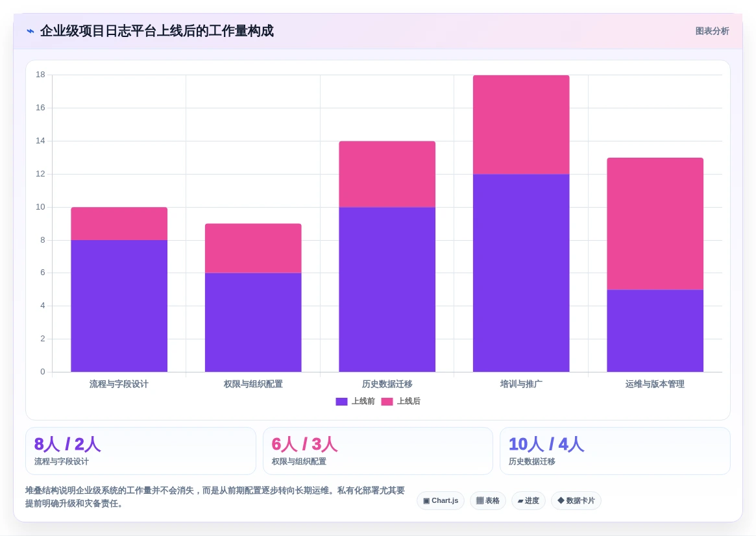
Task: Click purple bar segment for 历史数据迁移
Action: pyautogui.click(x=387, y=289)
